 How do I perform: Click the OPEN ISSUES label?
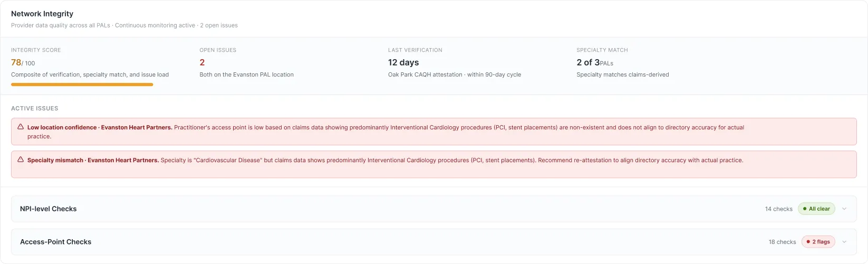(x=218, y=50)
